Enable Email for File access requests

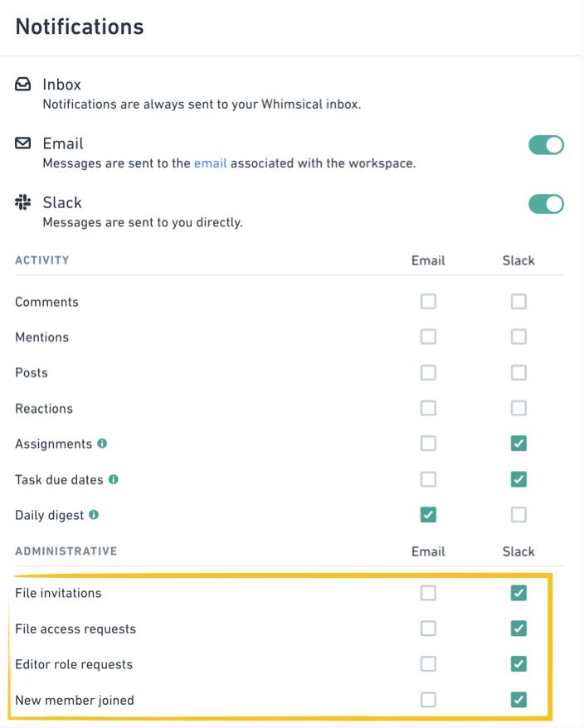coord(428,629)
